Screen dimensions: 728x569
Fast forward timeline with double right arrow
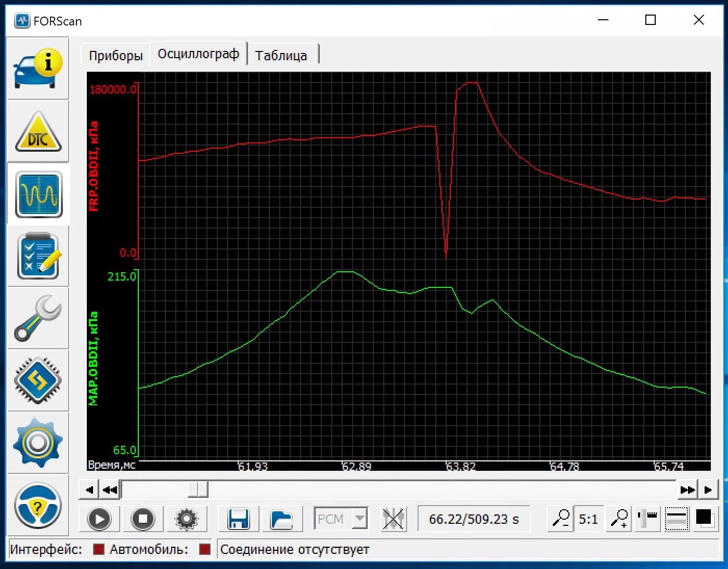(687, 489)
